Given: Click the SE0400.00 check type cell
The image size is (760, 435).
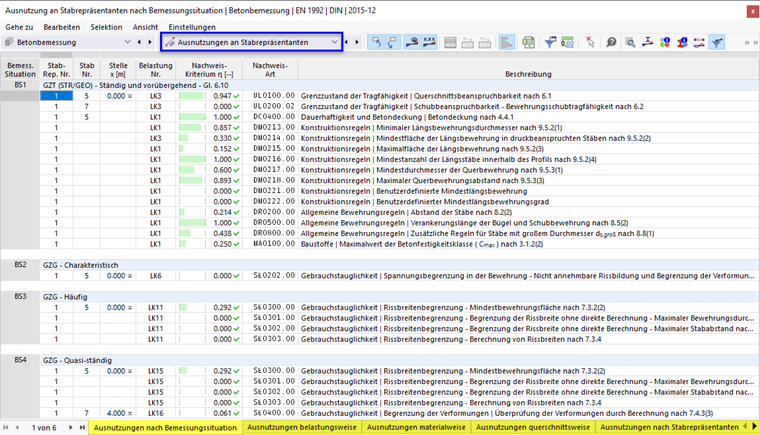Looking at the screenshot, I should click(x=270, y=413).
